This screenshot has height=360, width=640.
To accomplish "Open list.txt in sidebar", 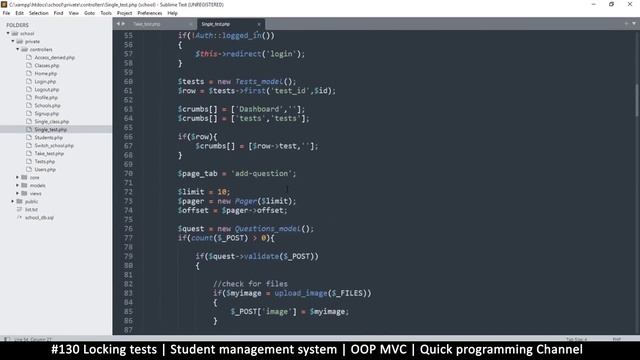I will click(x=31, y=209).
